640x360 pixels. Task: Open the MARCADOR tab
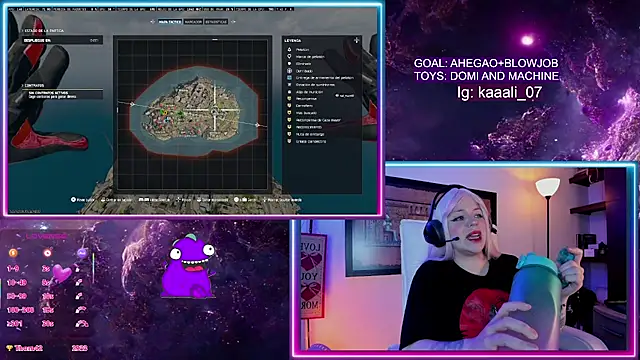(x=193, y=22)
